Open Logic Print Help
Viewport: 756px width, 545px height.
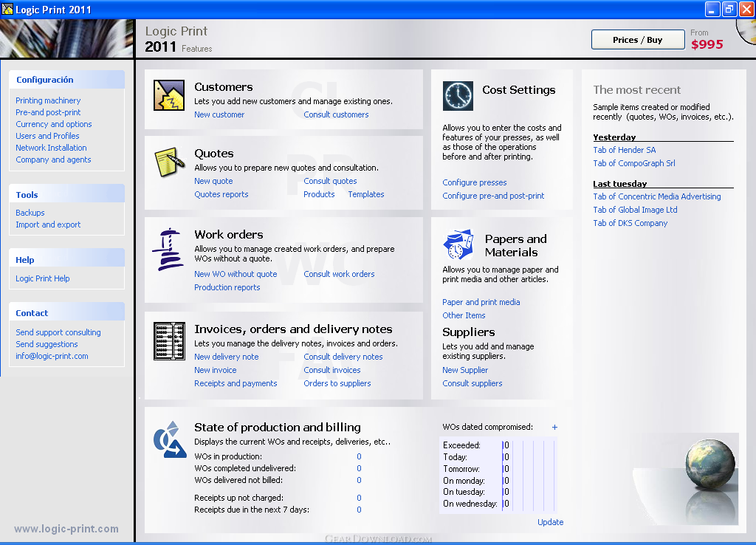(x=42, y=278)
